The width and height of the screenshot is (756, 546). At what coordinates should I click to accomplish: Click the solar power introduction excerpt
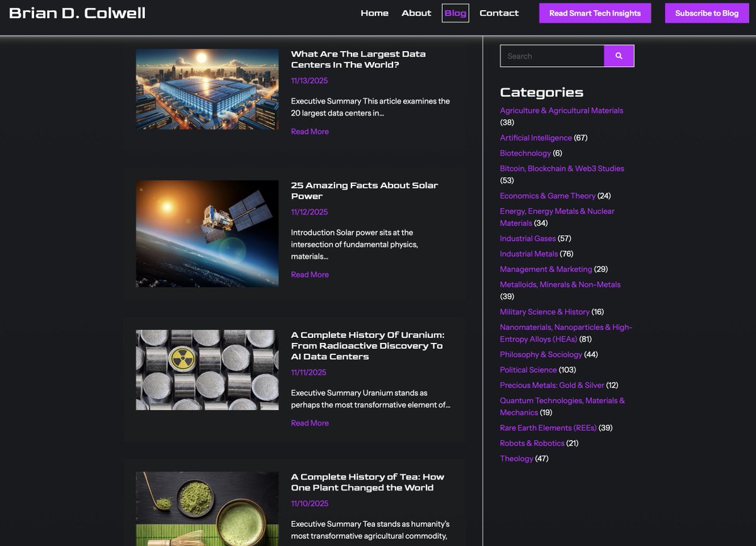click(x=353, y=245)
